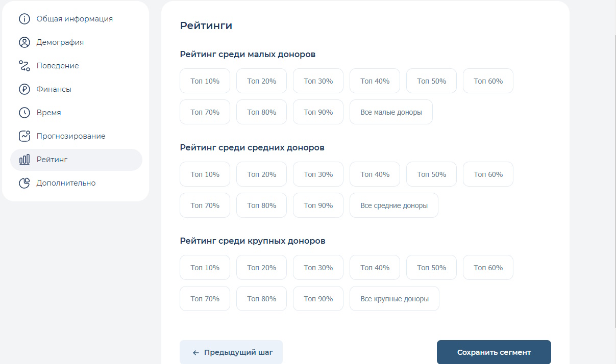The width and height of the screenshot is (616, 364).
Task: Click the clock icon beside Время
Action: click(24, 113)
